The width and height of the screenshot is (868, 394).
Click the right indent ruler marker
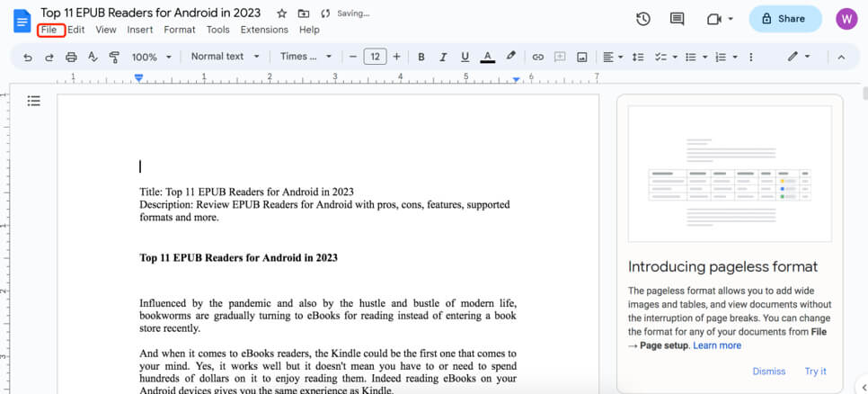pyautogui.click(x=516, y=80)
